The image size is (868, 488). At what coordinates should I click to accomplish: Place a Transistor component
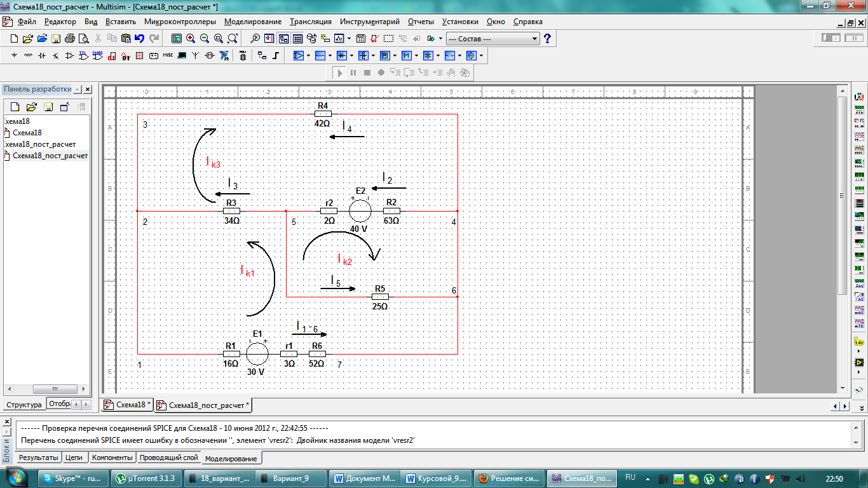point(56,56)
